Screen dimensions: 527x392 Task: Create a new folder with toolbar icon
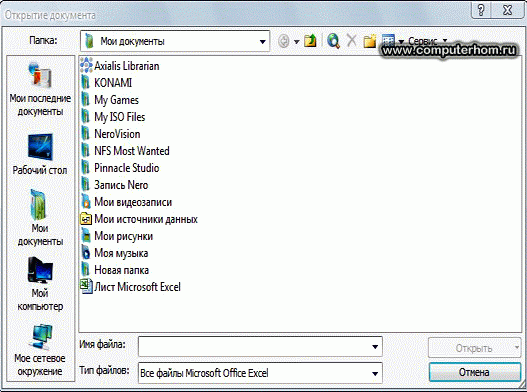[370, 41]
